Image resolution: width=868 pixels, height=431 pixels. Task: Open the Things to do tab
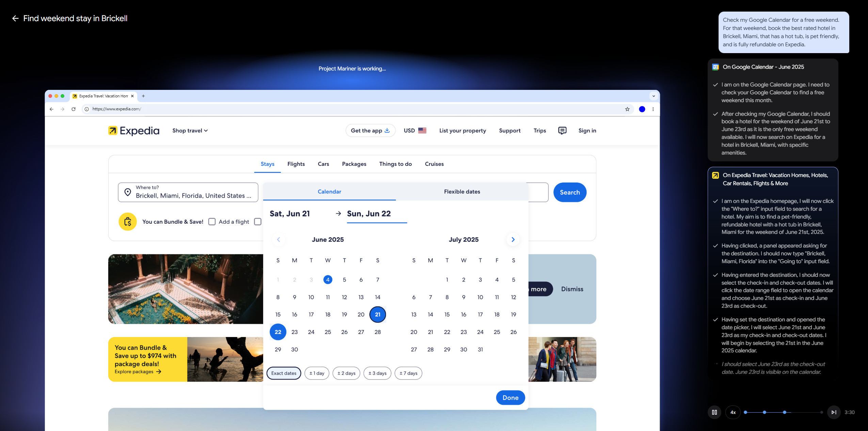click(x=396, y=164)
